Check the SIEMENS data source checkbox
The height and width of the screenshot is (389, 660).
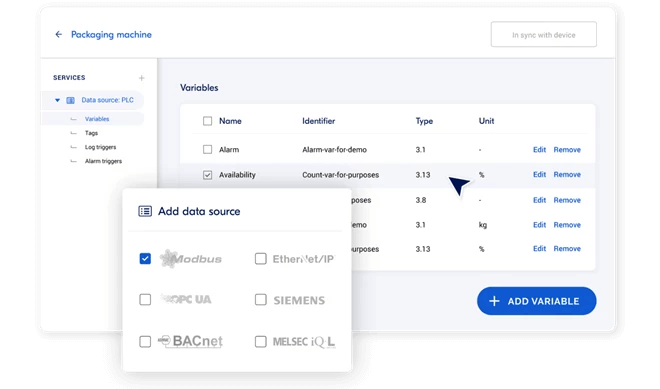pos(261,299)
